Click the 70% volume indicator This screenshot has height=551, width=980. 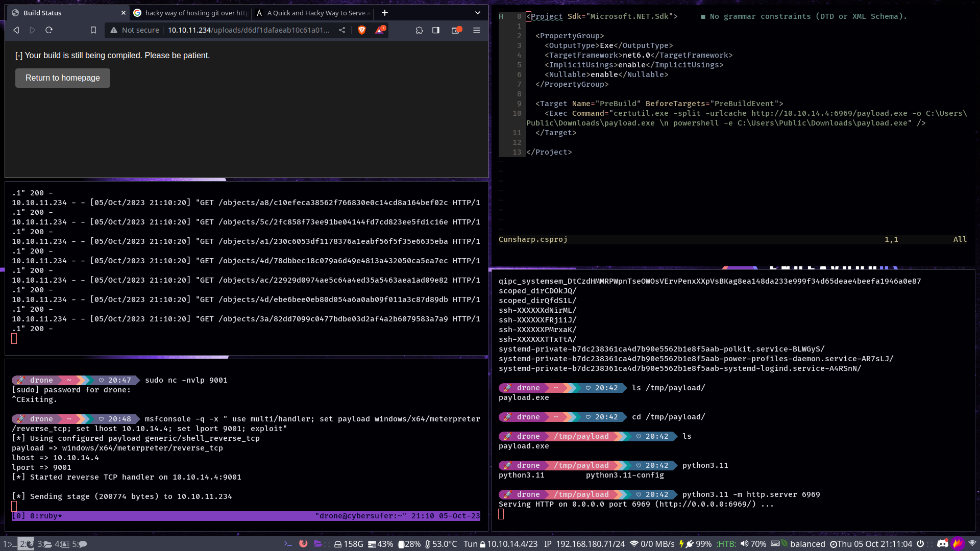[753, 544]
